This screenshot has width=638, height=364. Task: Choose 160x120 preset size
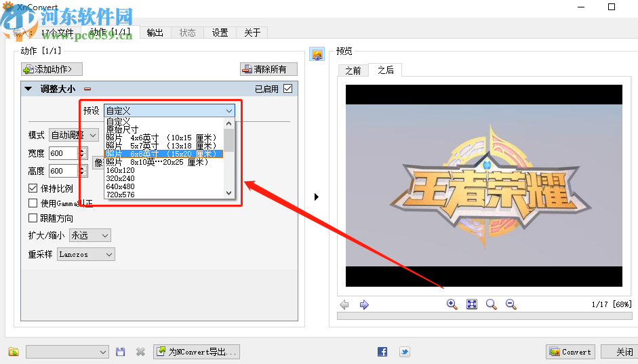[163, 170]
